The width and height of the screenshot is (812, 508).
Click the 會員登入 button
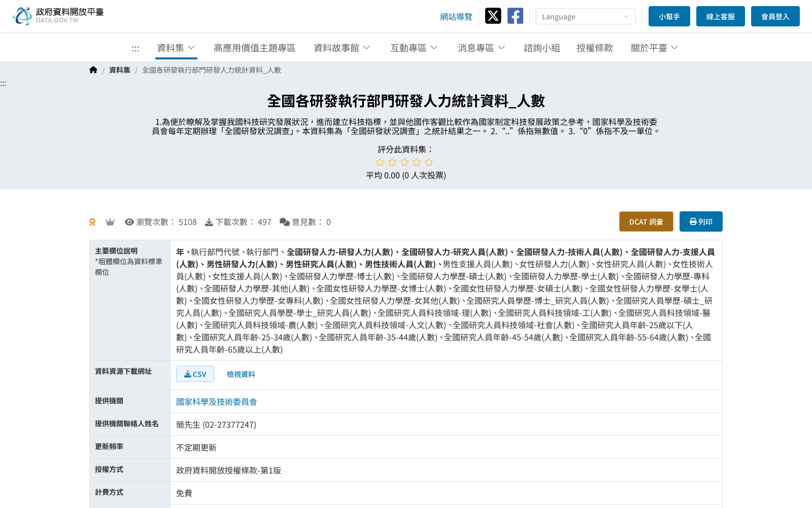point(775,16)
